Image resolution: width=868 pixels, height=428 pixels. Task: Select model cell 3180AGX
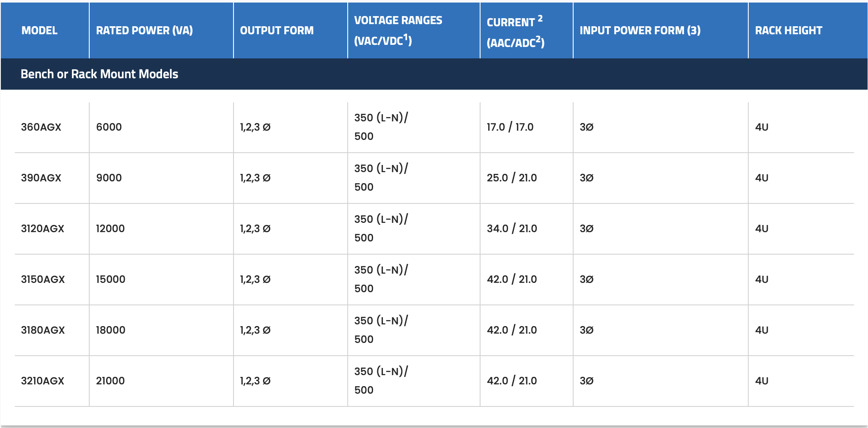tap(43, 330)
